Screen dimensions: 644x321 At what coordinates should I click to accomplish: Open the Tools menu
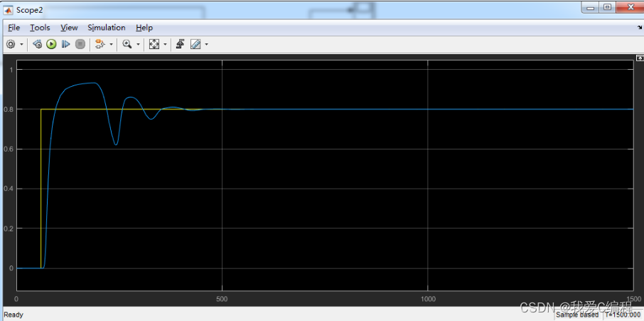click(x=40, y=28)
